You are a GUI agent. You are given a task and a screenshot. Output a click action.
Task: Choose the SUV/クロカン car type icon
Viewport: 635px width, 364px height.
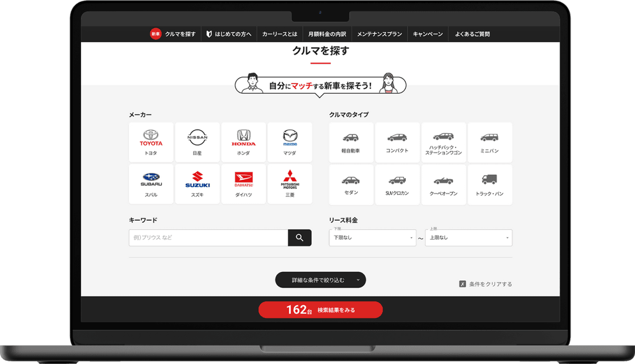(397, 180)
